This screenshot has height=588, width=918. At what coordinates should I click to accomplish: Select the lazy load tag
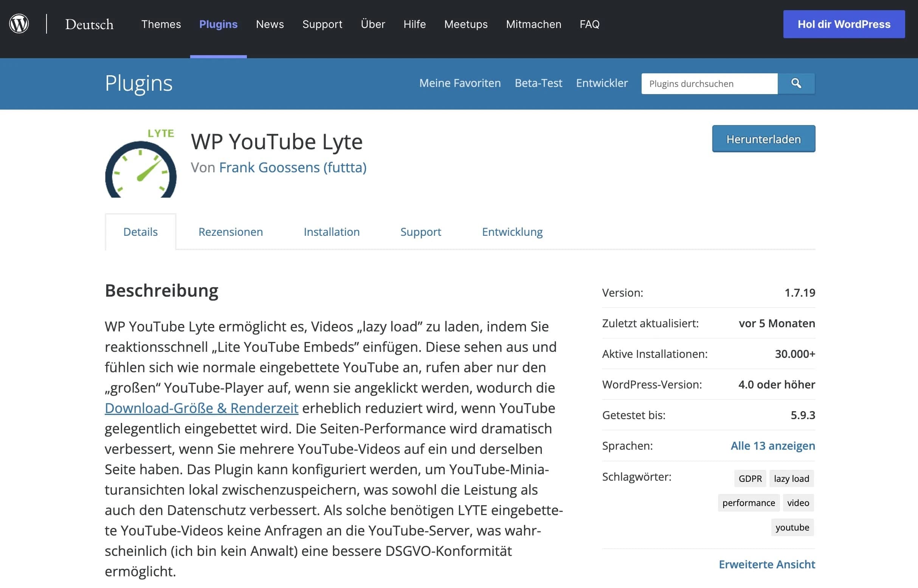[x=791, y=478]
